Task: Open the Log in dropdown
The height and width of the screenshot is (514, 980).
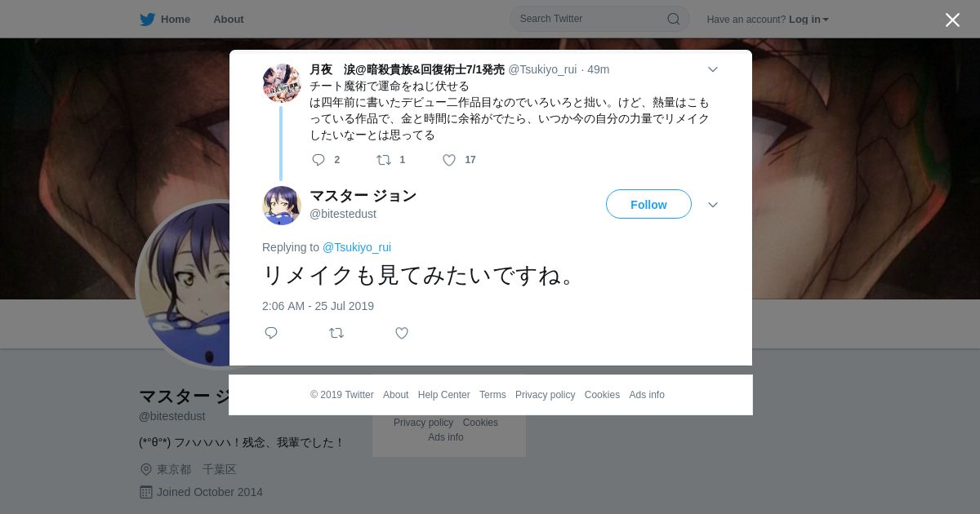Action: 808,20
